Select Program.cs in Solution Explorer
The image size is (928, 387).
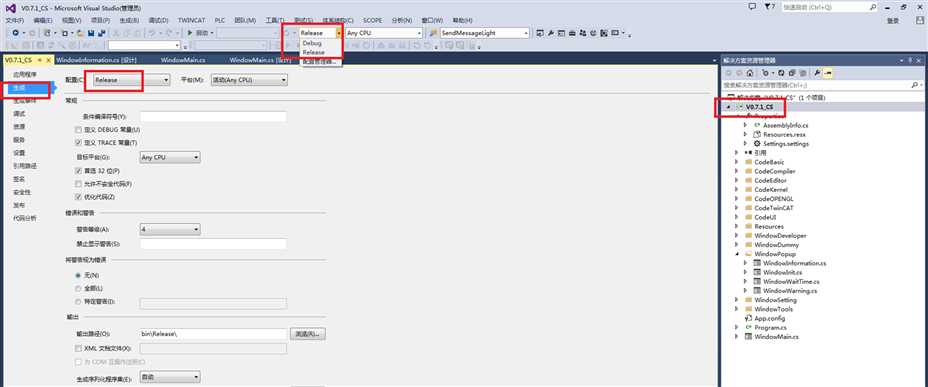(770, 327)
